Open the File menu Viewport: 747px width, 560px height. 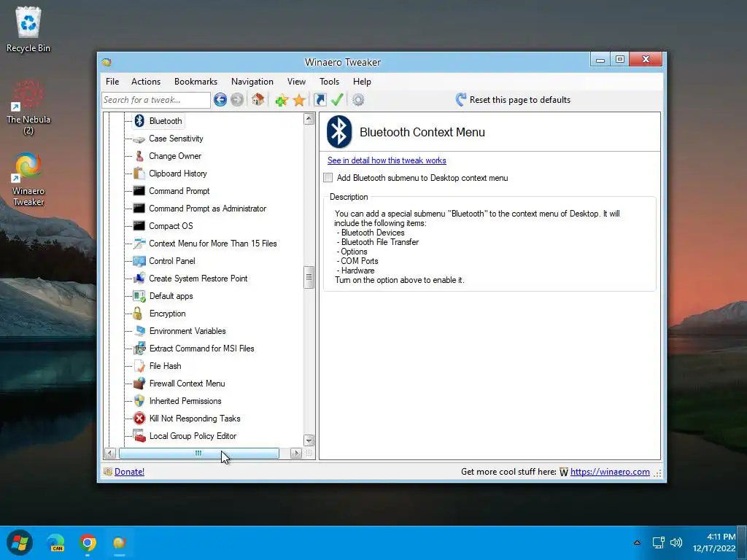click(112, 82)
